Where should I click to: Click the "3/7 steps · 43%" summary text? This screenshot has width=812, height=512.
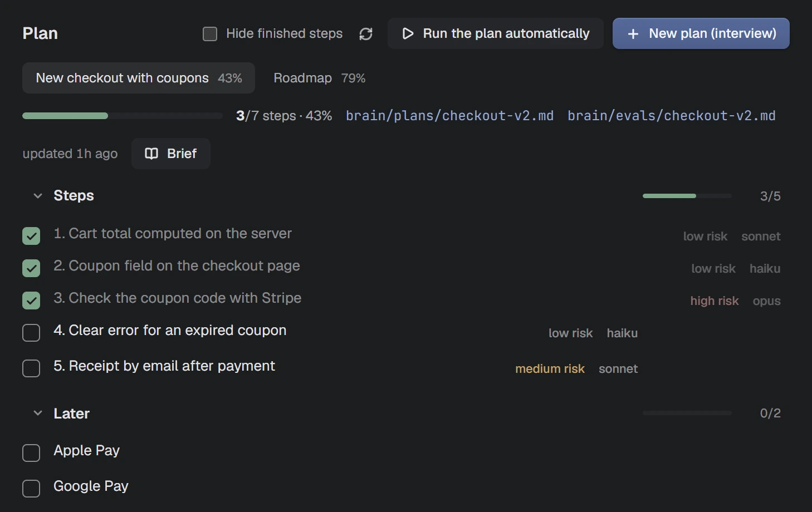(x=284, y=116)
